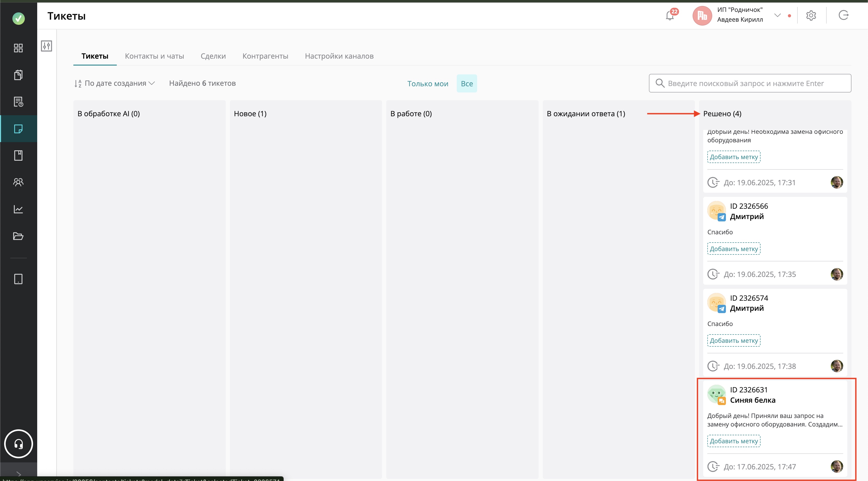
Task: Open the settings gear icon
Action: tap(811, 15)
